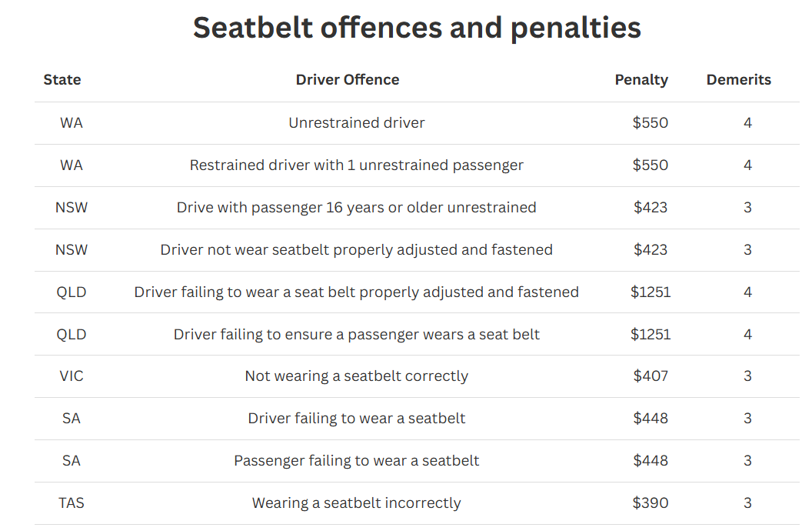This screenshot has width=812, height=531.
Task: Click the State column header
Action: click(x=62, y=80)
